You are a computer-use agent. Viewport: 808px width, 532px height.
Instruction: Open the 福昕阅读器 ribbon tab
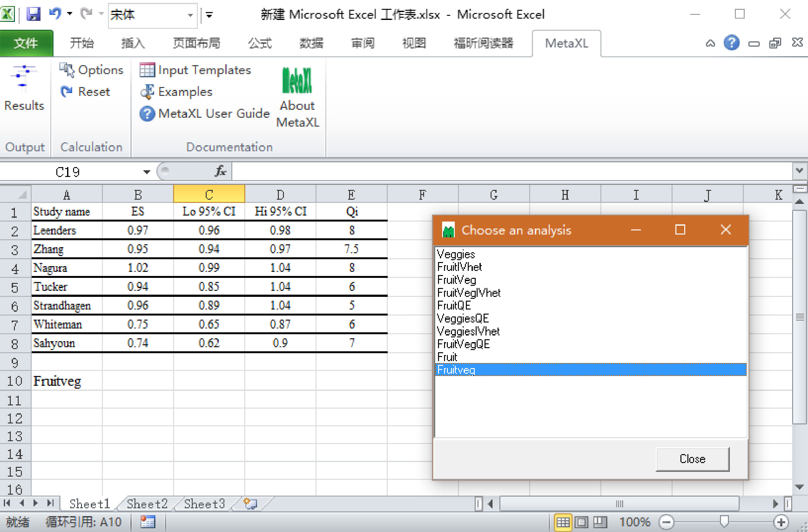click(484, 43)
